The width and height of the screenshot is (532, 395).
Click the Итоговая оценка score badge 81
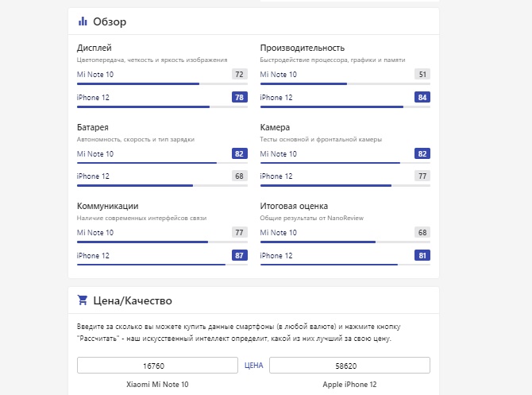pos(422,255)
